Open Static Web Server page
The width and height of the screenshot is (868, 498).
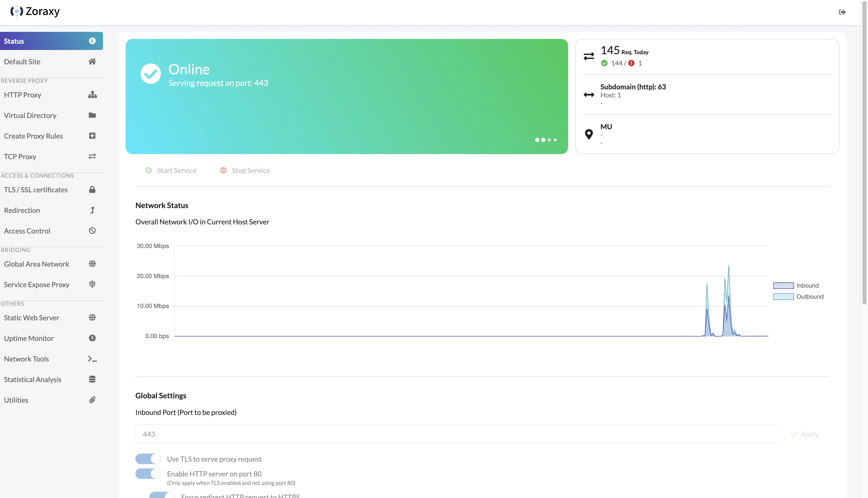(x=51, y=318)
